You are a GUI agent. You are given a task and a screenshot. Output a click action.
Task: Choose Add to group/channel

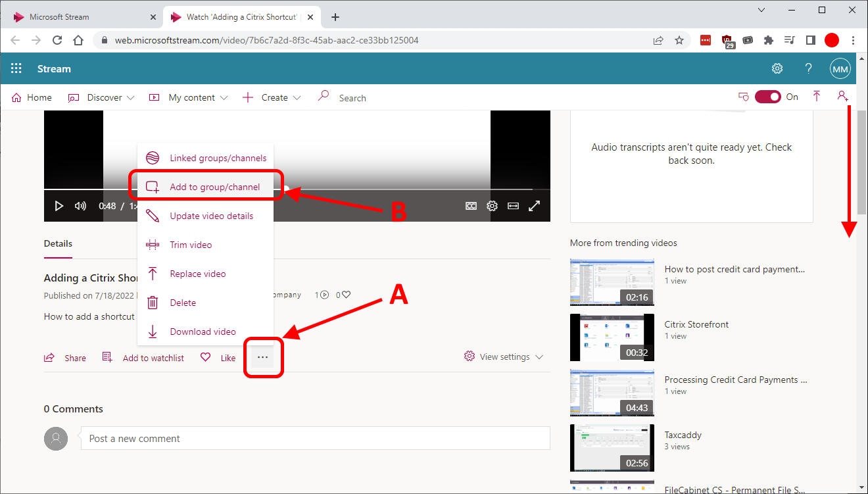pos(205,187)
